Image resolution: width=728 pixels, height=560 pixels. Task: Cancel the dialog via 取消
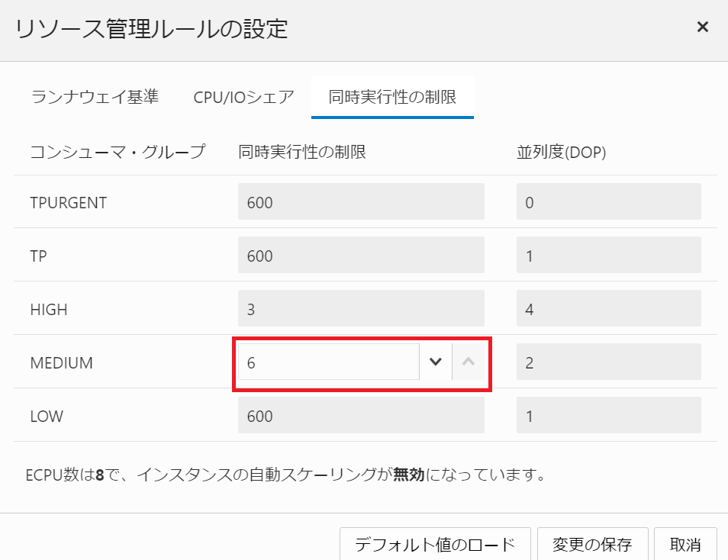pos(685,545)
